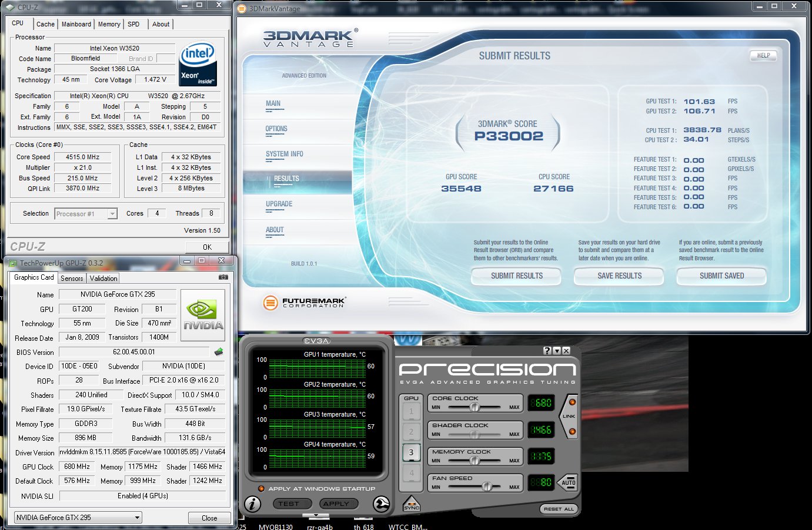Click the Fan Speed slider handle
The height and width of the screenshot is (530, 812).
coord(487,487)
